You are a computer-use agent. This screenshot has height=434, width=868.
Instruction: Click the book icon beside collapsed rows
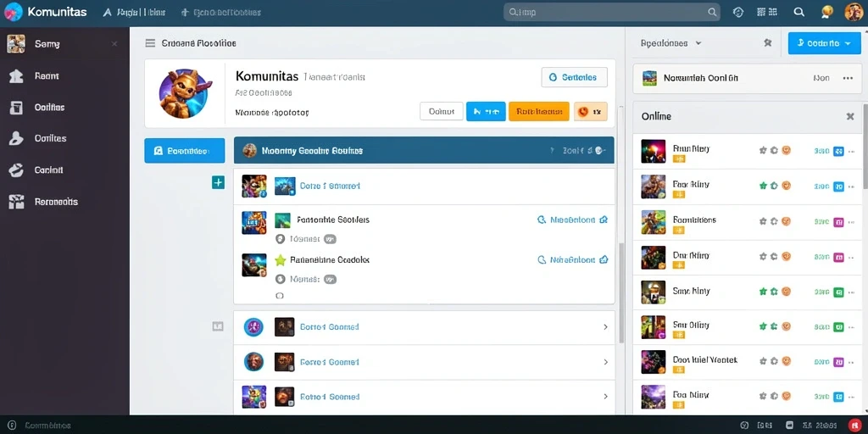coord(218,326)
